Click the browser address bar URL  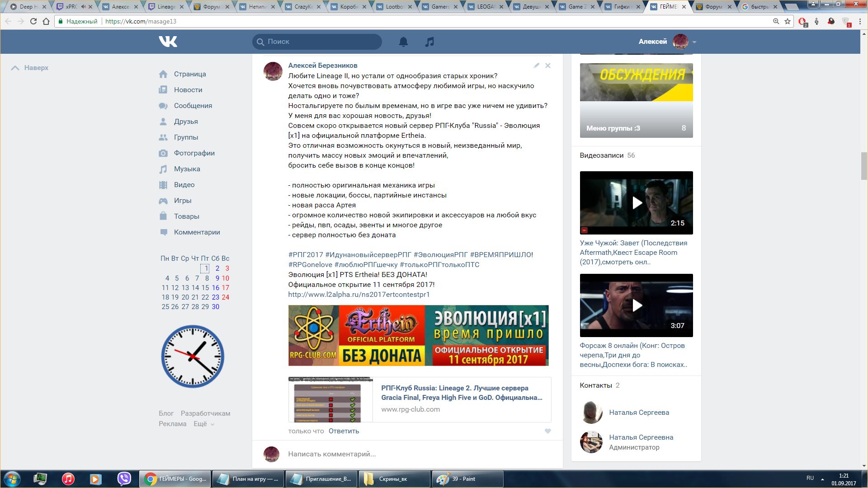[141, 21]
